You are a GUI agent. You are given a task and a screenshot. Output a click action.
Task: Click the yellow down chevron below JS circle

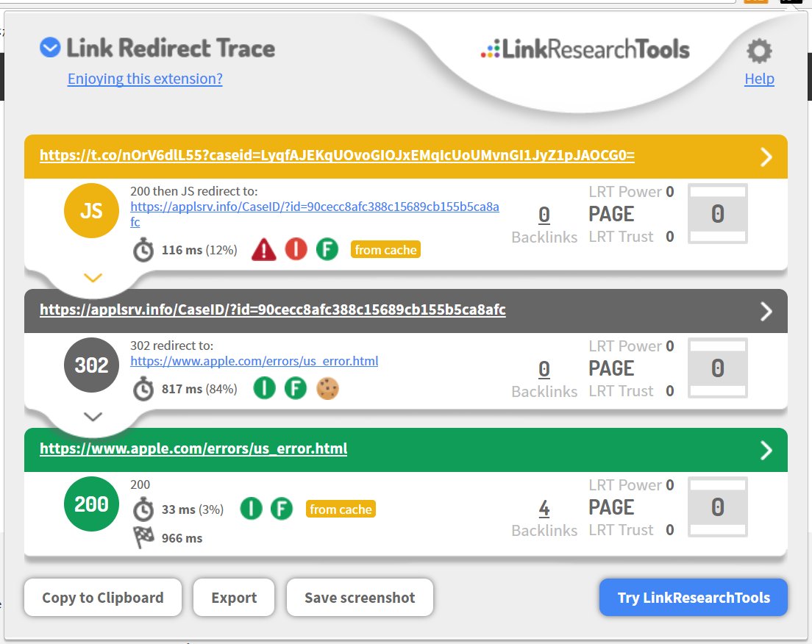(93, 278)
